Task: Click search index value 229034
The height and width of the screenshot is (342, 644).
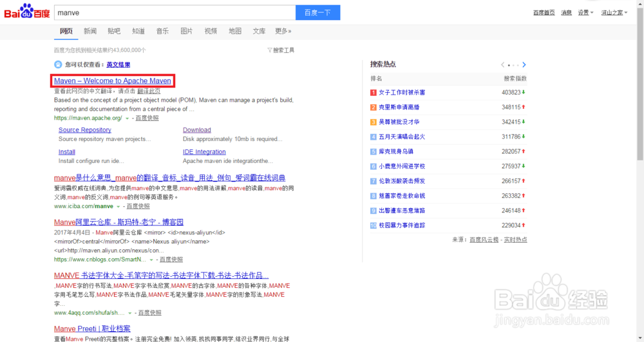Action: (511, 225)
